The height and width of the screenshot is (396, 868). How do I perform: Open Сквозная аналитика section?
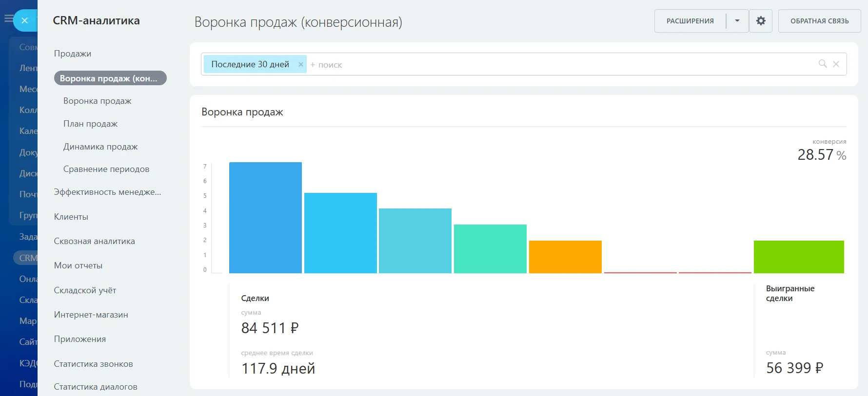(95, 241)
